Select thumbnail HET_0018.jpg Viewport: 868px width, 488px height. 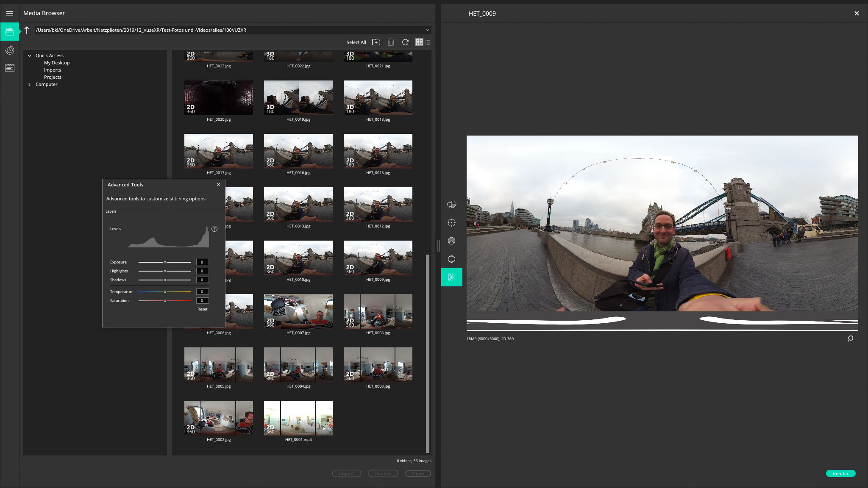point(378,98)
